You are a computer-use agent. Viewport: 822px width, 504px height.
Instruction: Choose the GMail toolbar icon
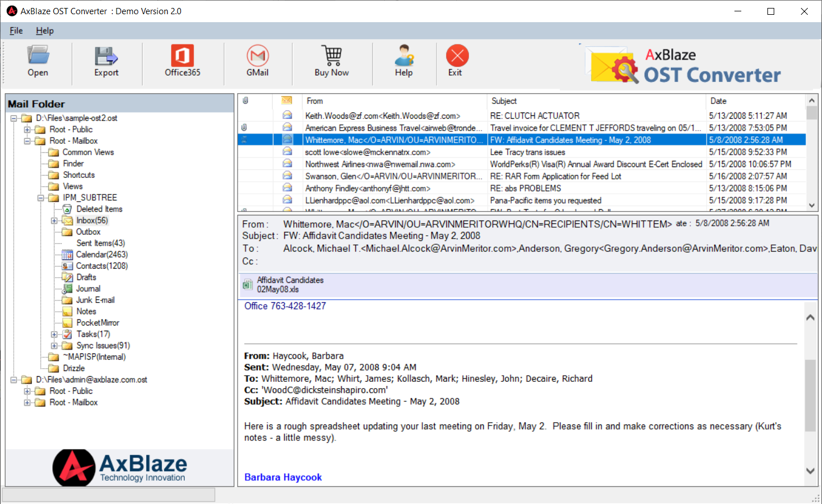[258, 56]
